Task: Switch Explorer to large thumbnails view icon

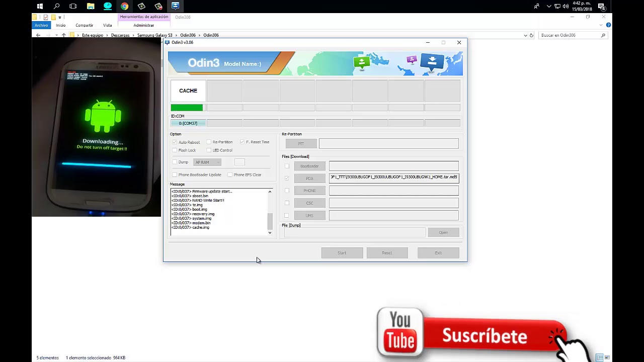Action: (x=607, y=357)
